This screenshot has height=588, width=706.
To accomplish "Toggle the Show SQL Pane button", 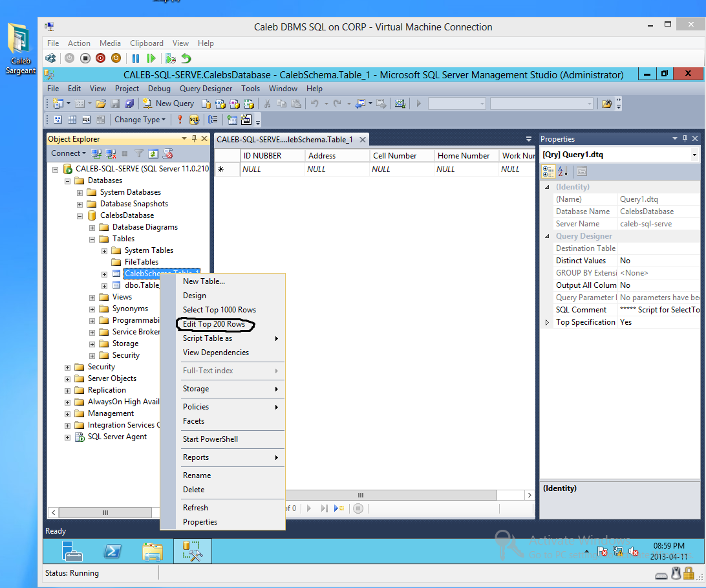I will [x=86, y=120].
